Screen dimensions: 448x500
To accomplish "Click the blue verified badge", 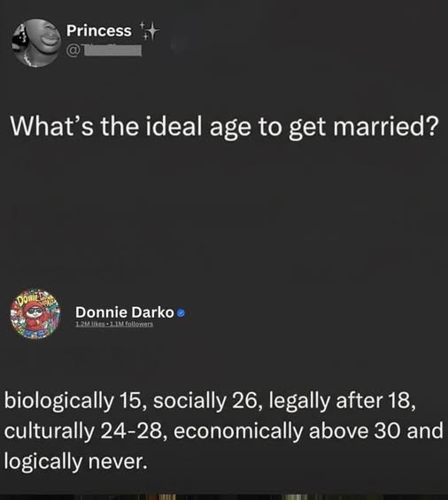I will [x=181, y=313].
